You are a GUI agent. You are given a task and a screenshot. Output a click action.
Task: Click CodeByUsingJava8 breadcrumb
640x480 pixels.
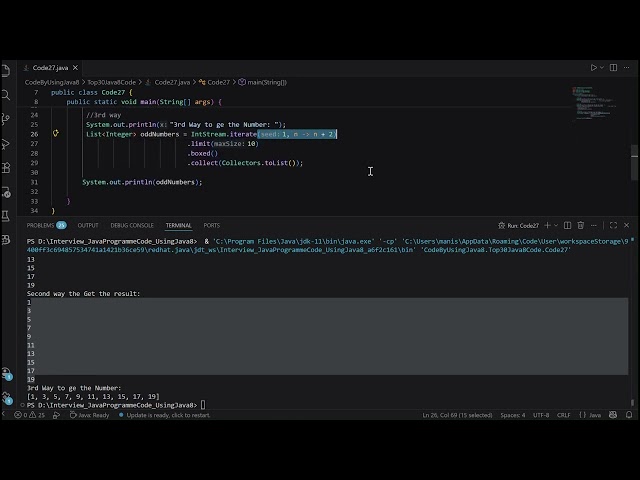pos(52,82)
